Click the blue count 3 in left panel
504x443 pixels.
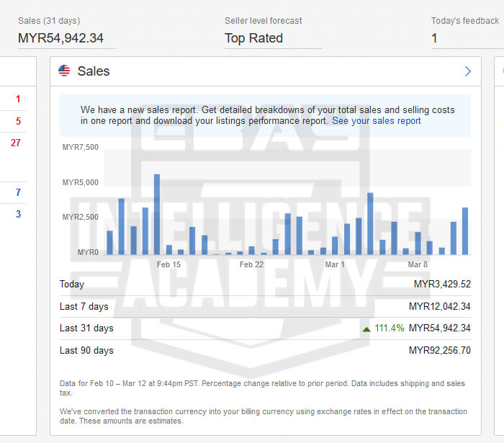point(18,214)
